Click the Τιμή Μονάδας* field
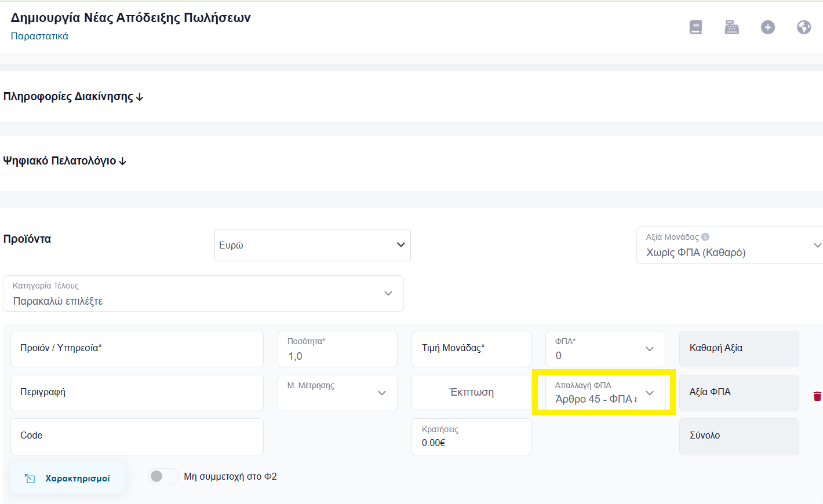The height and width of the screenshot is (504, 823). coord(471,349)
